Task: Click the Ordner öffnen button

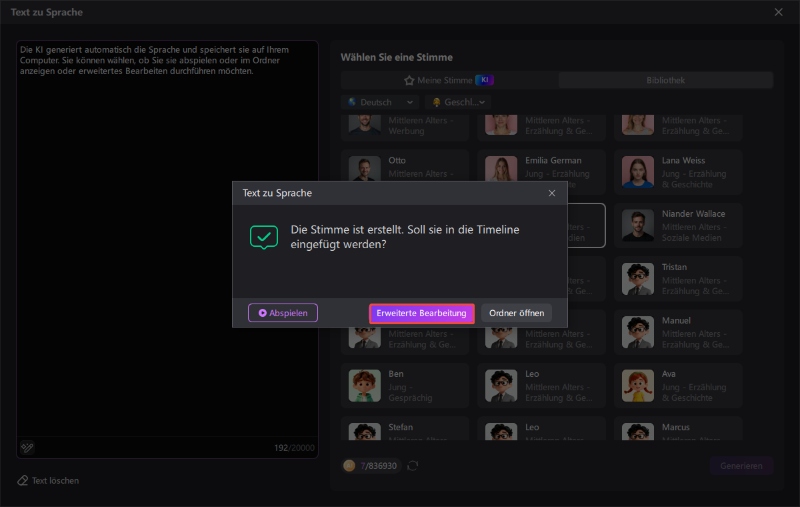Action: (x=516, y=313)
